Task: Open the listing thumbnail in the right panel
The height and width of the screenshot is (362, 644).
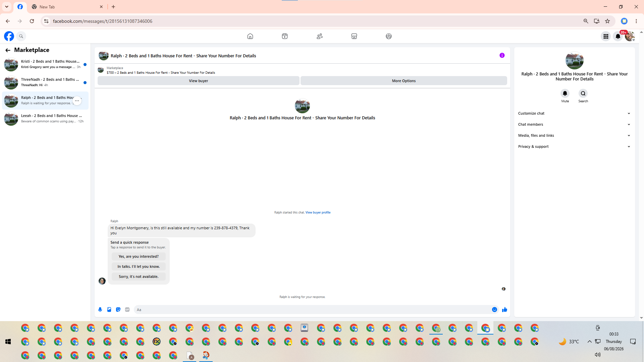Action: (575, 60)
